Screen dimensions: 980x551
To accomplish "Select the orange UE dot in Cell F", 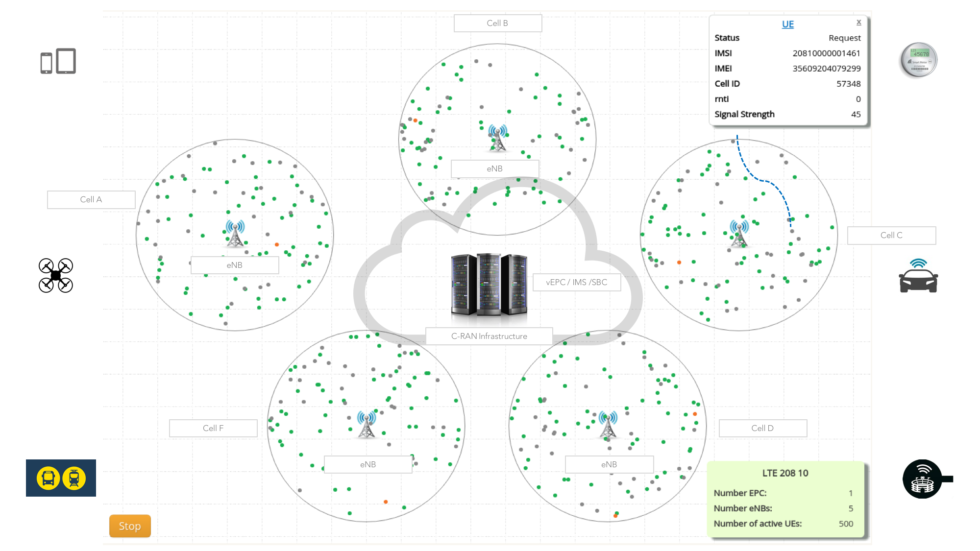I will (385, 501).
